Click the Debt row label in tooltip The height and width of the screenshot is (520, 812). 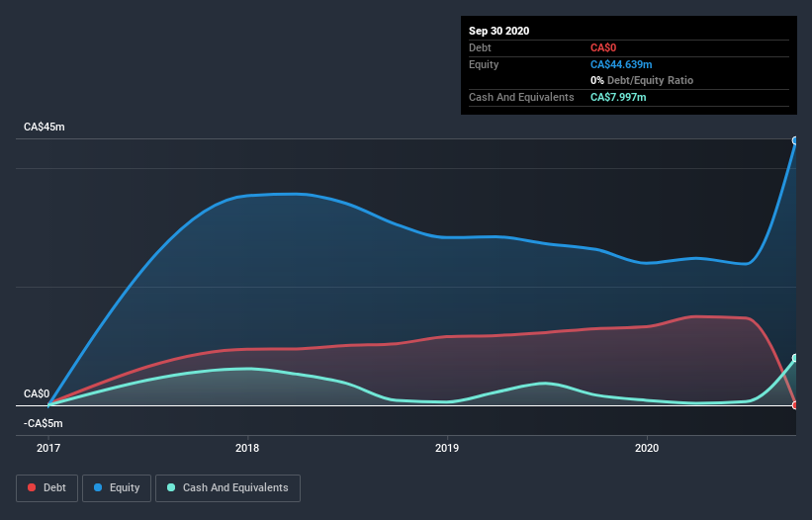[x=480, y=48]
